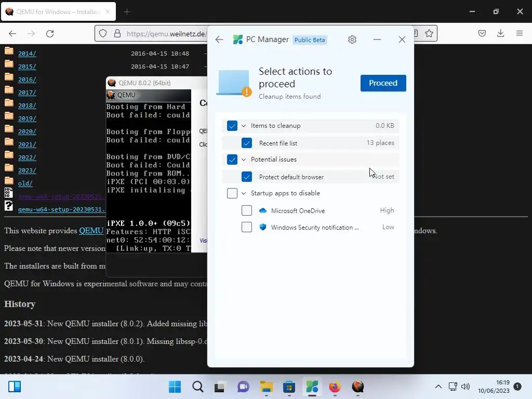Click the 2023/ folder icon
The width and height of the screenshot is (532, 399).
(9, 168)
